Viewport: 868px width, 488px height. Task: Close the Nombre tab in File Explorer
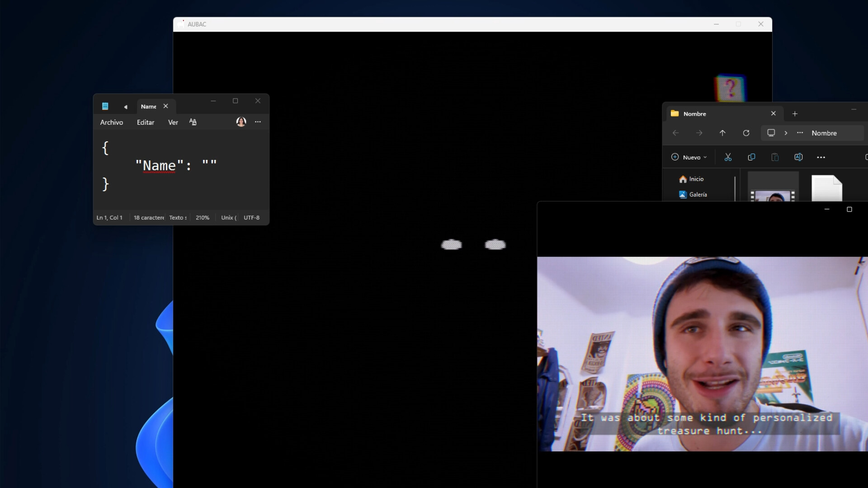774,113
